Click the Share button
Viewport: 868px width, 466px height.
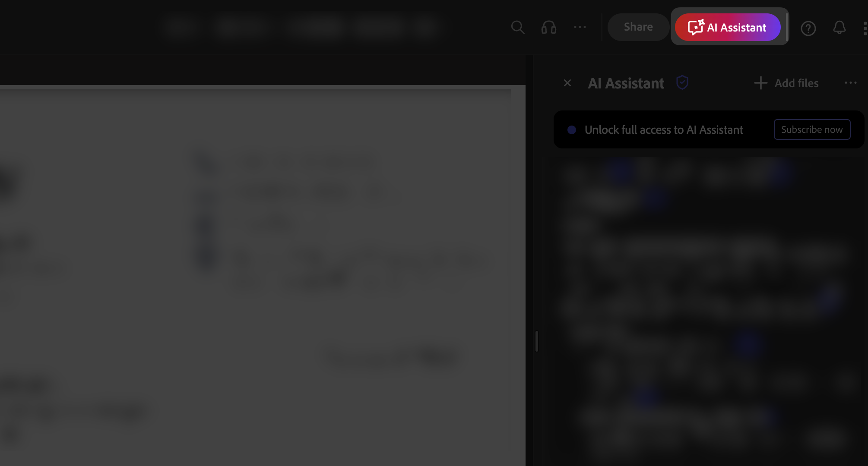(638, 27)
